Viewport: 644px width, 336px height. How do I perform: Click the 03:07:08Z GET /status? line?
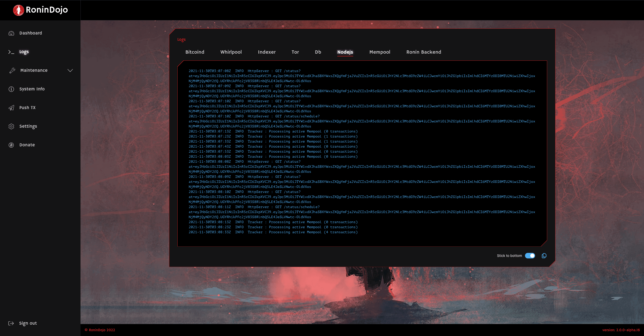[245, 71]
